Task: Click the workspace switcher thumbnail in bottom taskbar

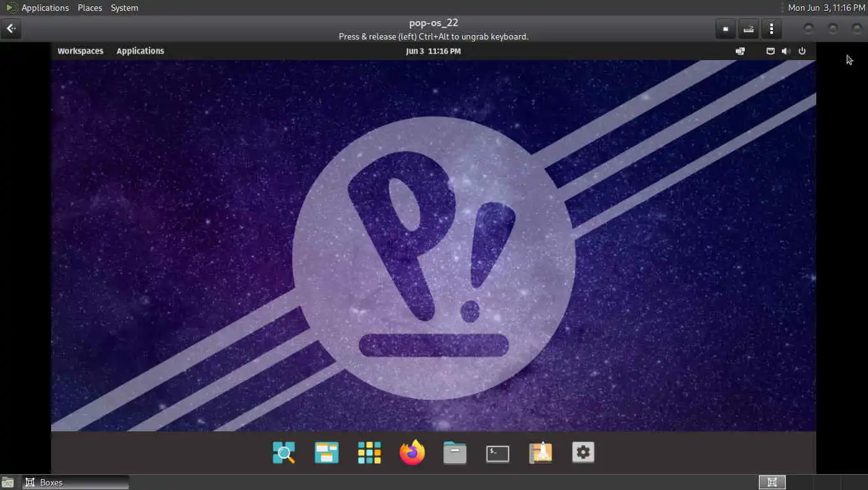Action: [x=772, y=482]
